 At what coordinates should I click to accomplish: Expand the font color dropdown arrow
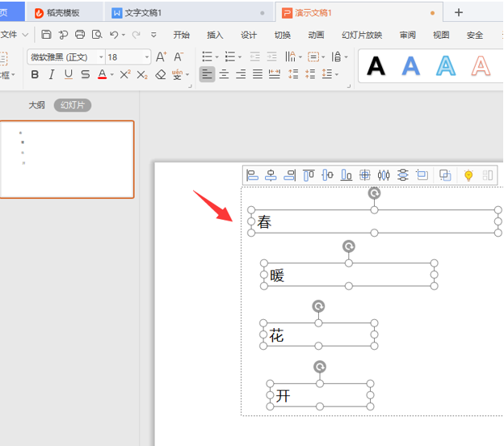111,75
